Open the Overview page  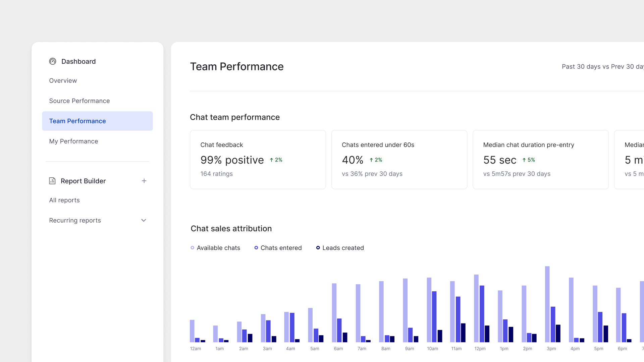(x=63, y=81)
